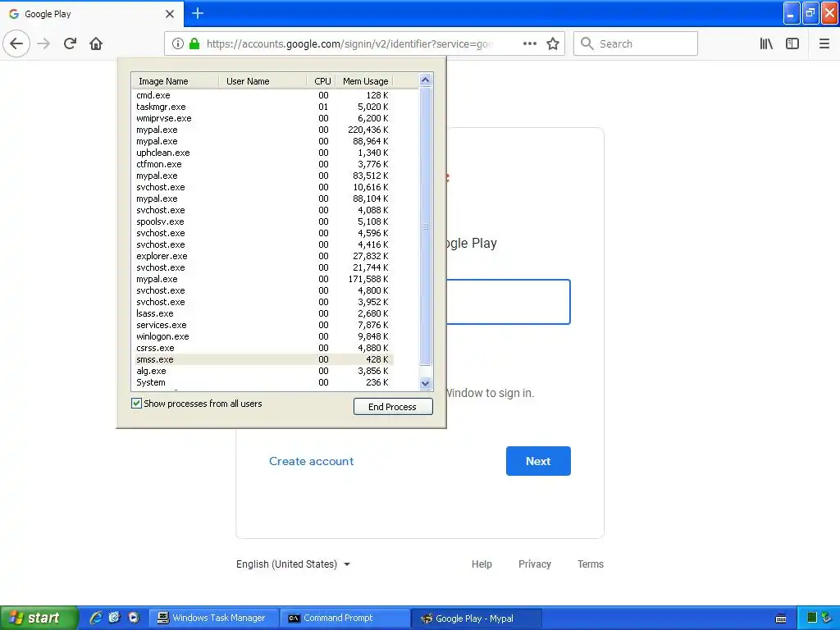
Task: Reload the current page
Action: [71, 44]
